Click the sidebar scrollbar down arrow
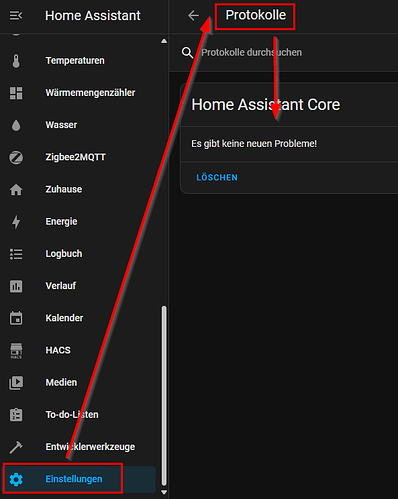The width and height of the screenshot is (398, 499). tap(164, 492)
